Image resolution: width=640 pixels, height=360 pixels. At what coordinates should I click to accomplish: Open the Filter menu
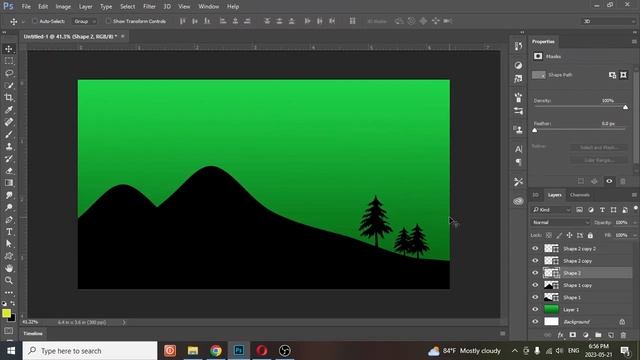pos(149,7)
